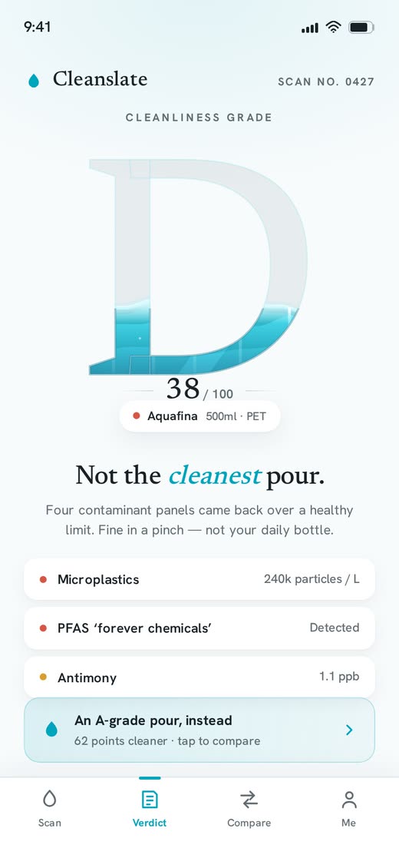
Task: Tap the cellular signal bars icon
Action: pyautogui.click(x=310, y=28)
